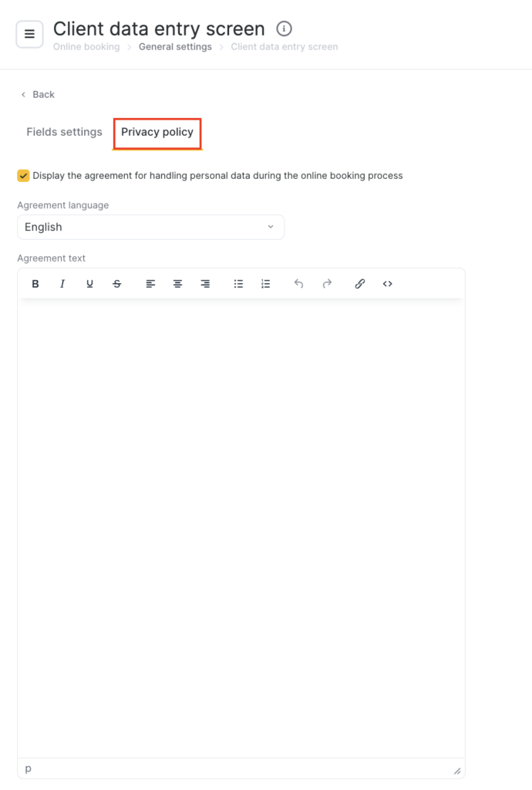This screenshot has height=790, width=532.
Task: Open the hamburger menu button
Action: tap(29, 34)
